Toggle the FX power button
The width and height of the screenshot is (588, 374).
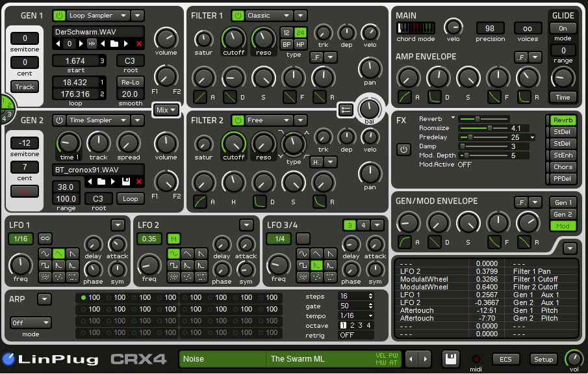coord(403,150)
